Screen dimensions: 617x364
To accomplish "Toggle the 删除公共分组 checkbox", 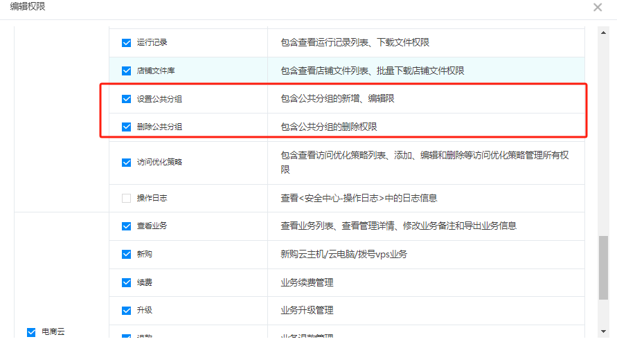I will point(126,127).
